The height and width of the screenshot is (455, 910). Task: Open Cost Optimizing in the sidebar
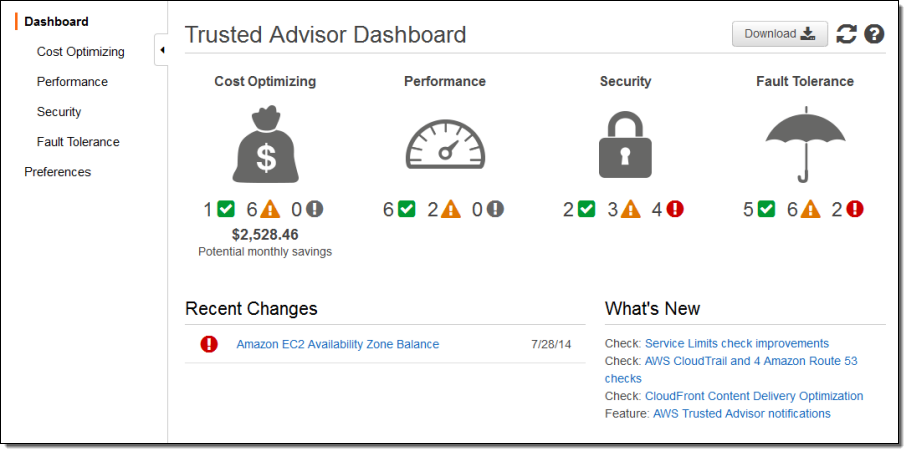click(81, 51)
